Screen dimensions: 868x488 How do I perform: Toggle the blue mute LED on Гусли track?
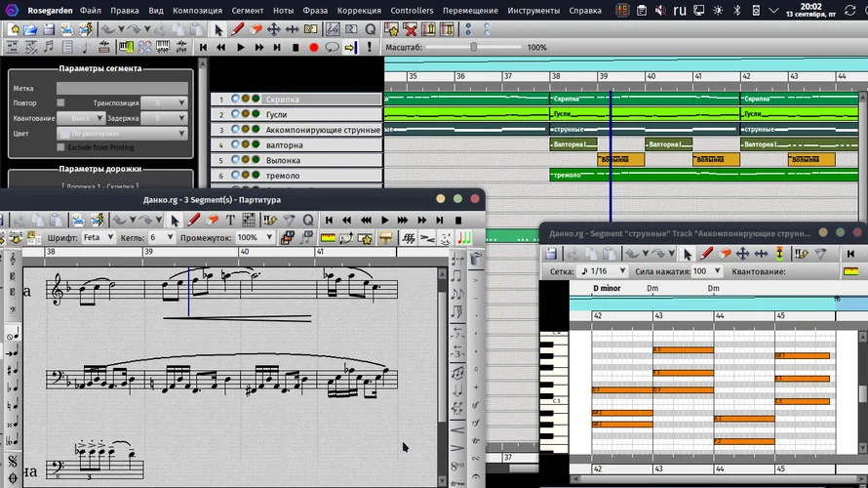(236, 114)
